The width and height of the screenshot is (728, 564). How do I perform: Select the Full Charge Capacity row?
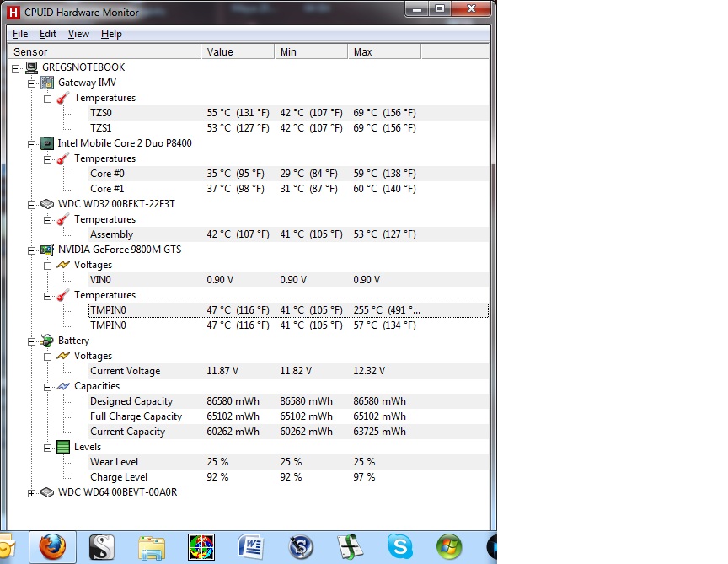click(x=288, y=416)
